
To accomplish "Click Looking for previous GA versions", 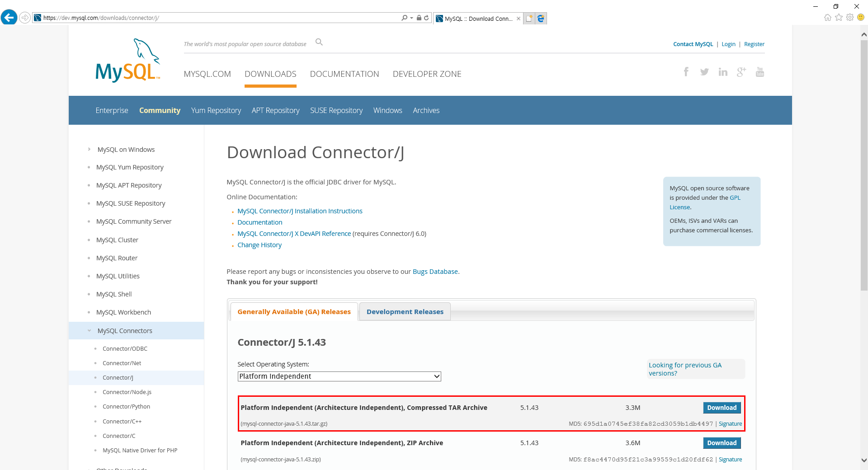I will point(685,369).
